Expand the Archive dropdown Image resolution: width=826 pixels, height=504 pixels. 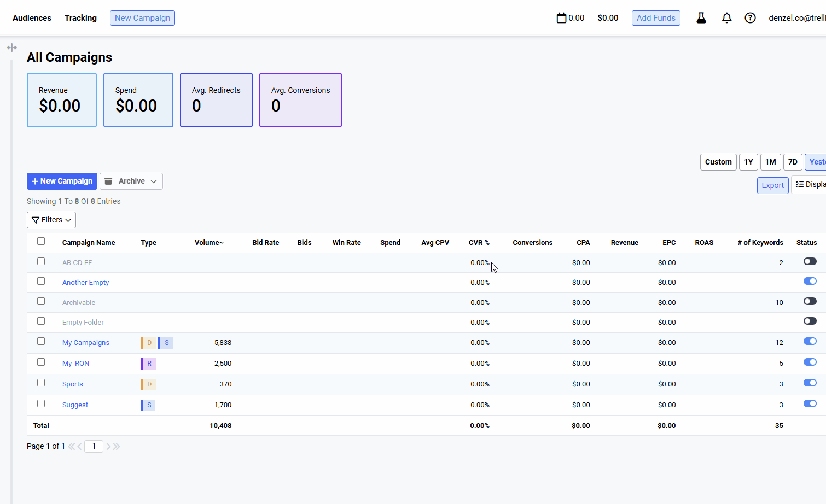[x=131, y=181]
